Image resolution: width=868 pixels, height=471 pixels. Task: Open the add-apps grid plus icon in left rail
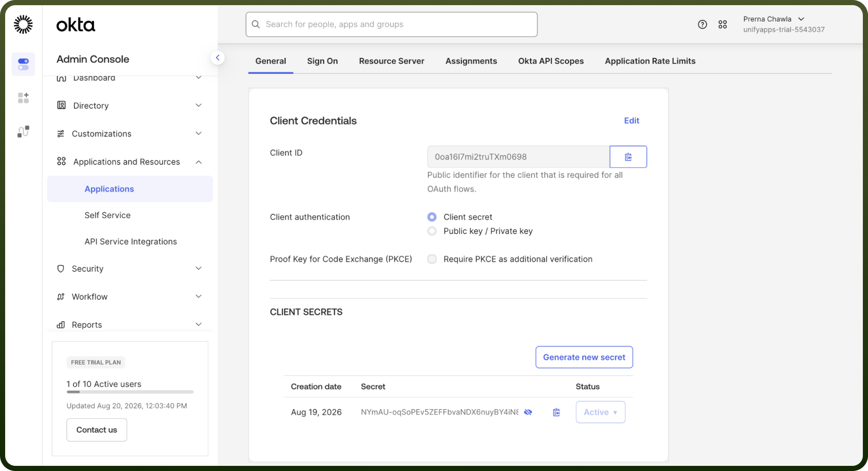23,98
